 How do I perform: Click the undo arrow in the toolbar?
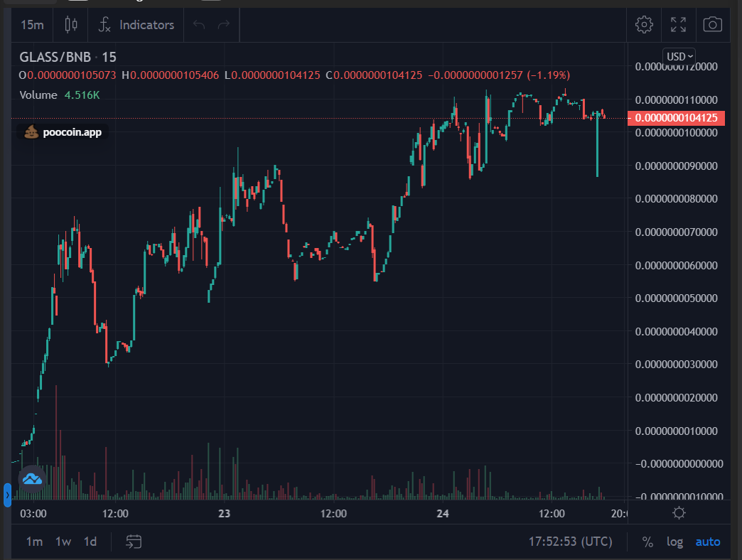click(x=199, y=25)
